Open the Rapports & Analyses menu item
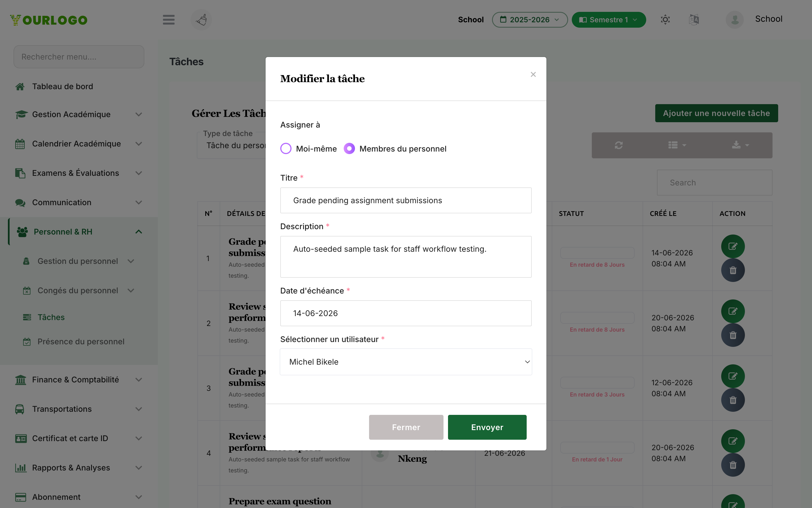The height and width of the screenshot is (508, 812). point(71,468)
